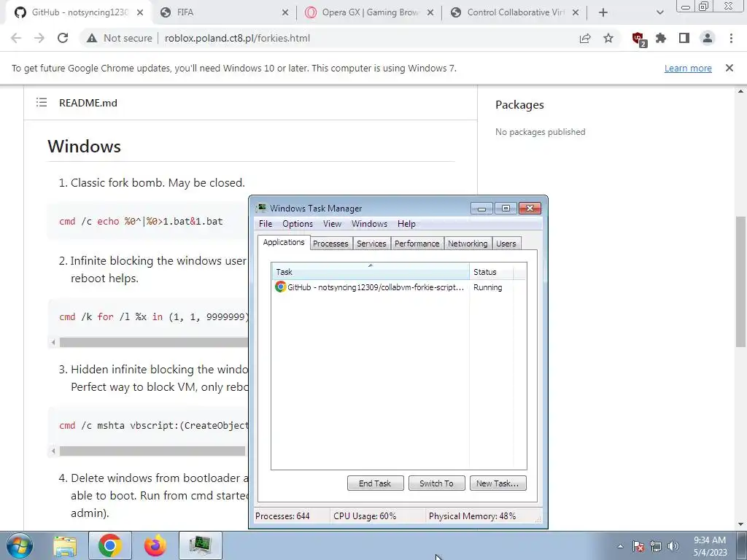Screen dimensions: 747x560
Task: Toggle the Chrome side panel icon
Action: coord(684,38)
